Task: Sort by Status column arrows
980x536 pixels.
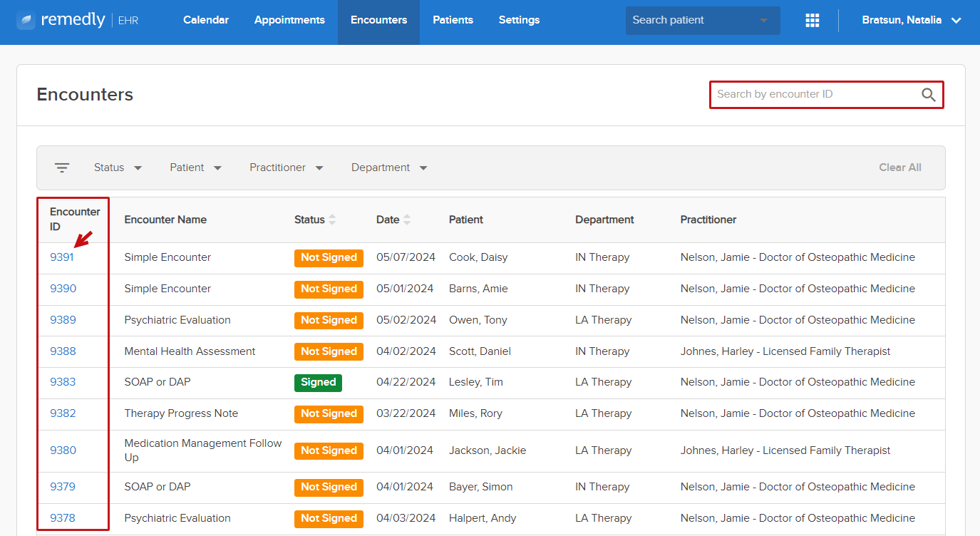Action: point(332,220)
